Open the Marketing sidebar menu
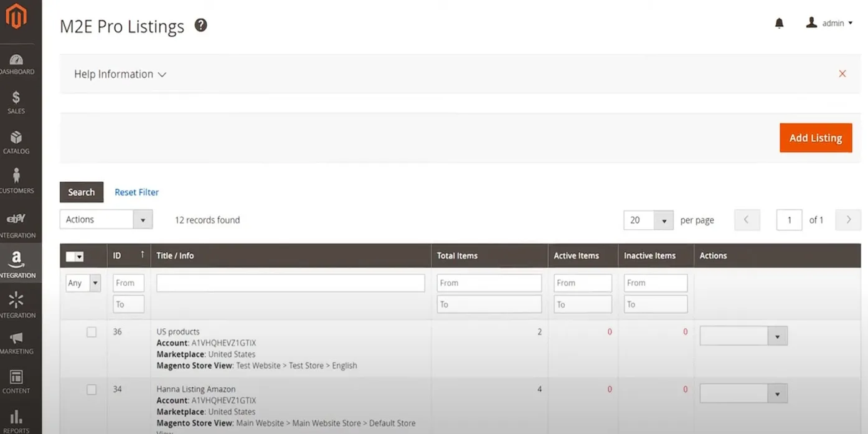 point(17,342)
